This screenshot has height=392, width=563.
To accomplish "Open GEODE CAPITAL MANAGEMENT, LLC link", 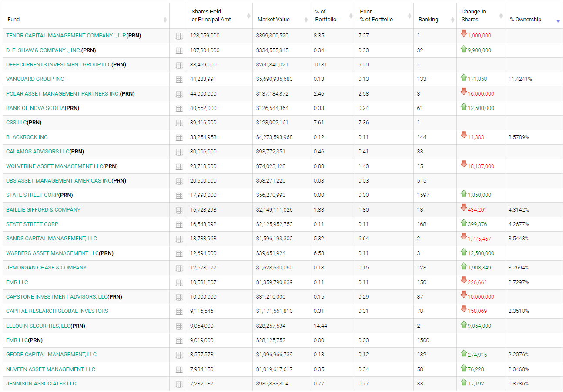I will (51, 355).
